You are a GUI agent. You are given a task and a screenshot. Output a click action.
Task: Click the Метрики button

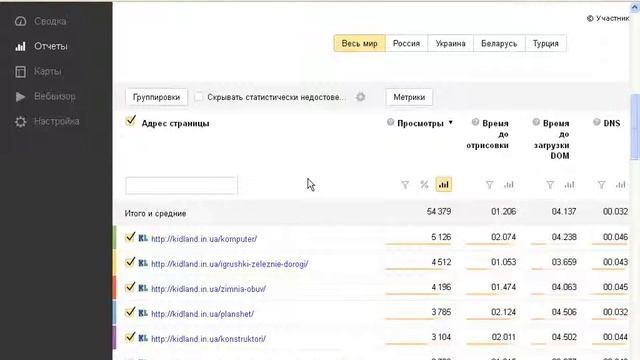pyautogui.click(x=409, y=97)
